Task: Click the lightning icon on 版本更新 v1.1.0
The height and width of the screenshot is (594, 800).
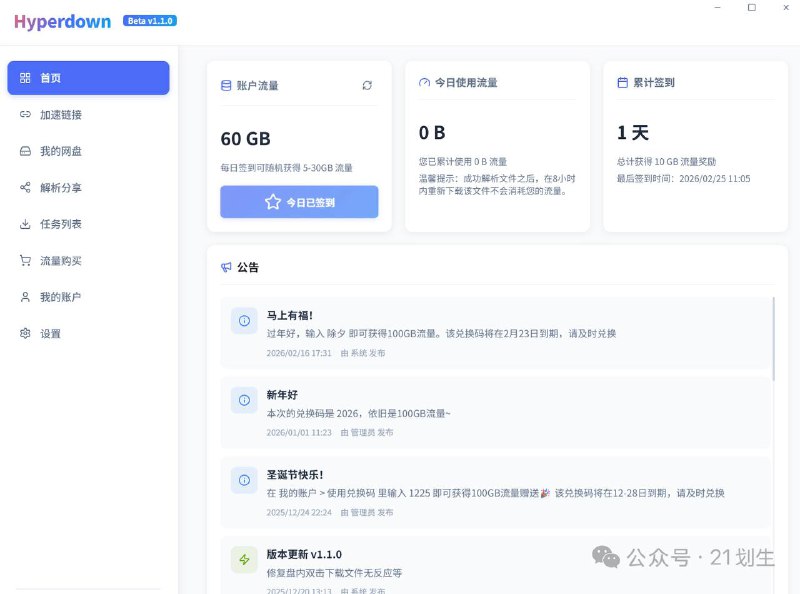Action: coord(244,560)
